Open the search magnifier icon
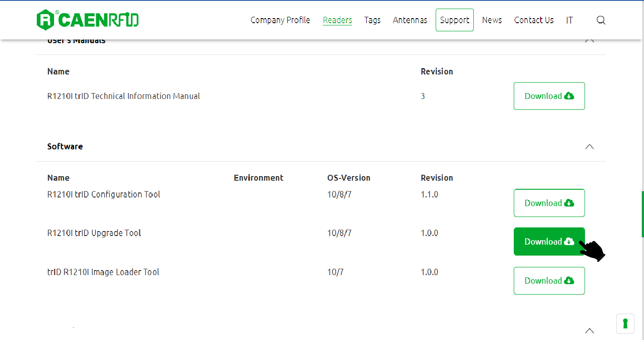Viewport: 644px width, 340px height. (x=601, y=20)
